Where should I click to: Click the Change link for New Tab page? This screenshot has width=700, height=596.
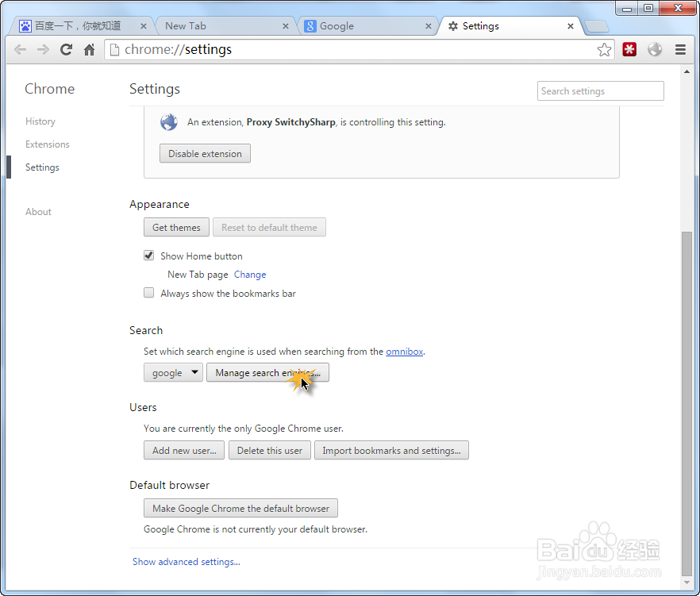(250, 275)
